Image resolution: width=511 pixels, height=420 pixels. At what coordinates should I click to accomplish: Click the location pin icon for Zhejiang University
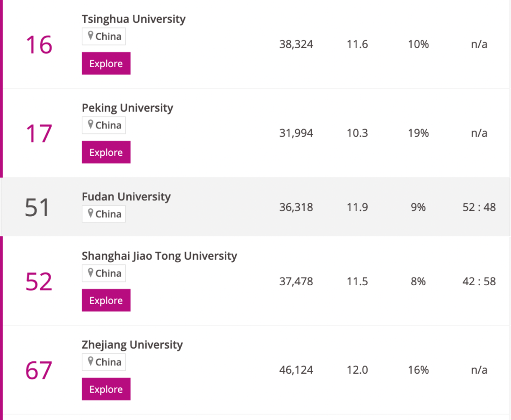click(x=90, y=362)
